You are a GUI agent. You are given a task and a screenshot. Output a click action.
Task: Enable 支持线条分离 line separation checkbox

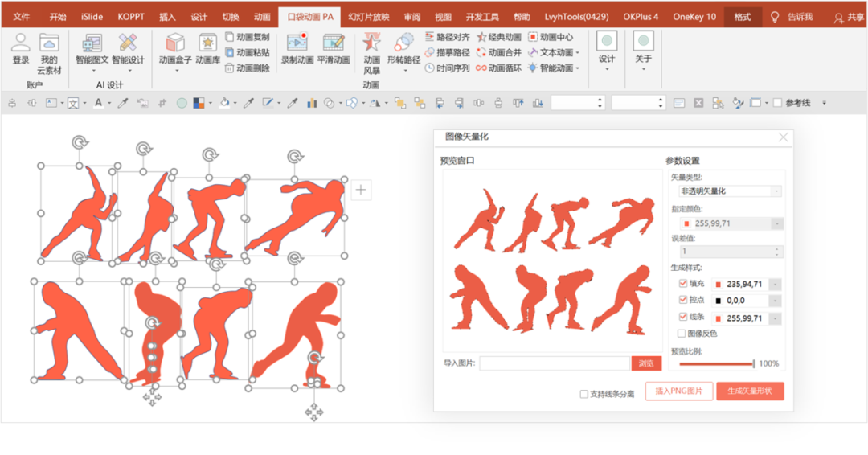click(583, 394)
